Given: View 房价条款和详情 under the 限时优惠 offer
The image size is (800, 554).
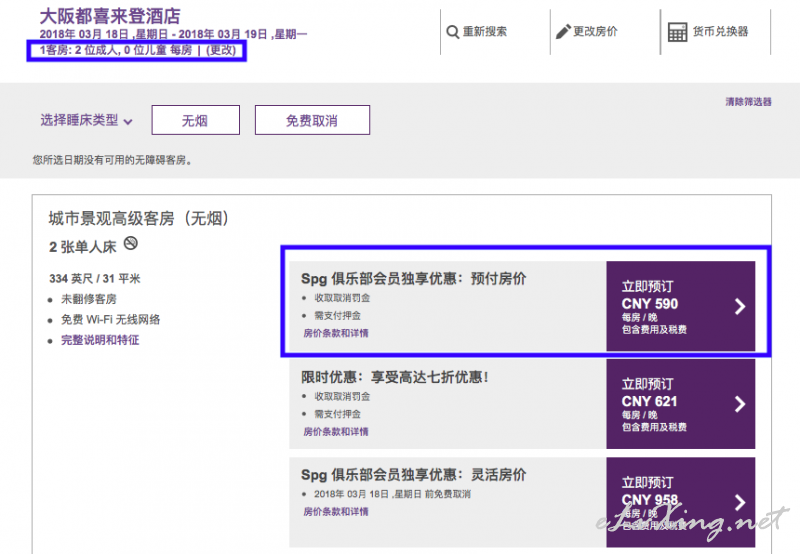Looking at the screenshot, I should coord(335,431).
